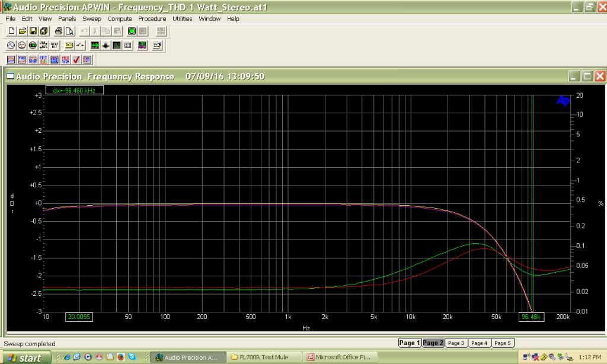Click the 20.0055 cursor frequency box
Viewport: 607px width, 364px height.
(x=79, y=317)
